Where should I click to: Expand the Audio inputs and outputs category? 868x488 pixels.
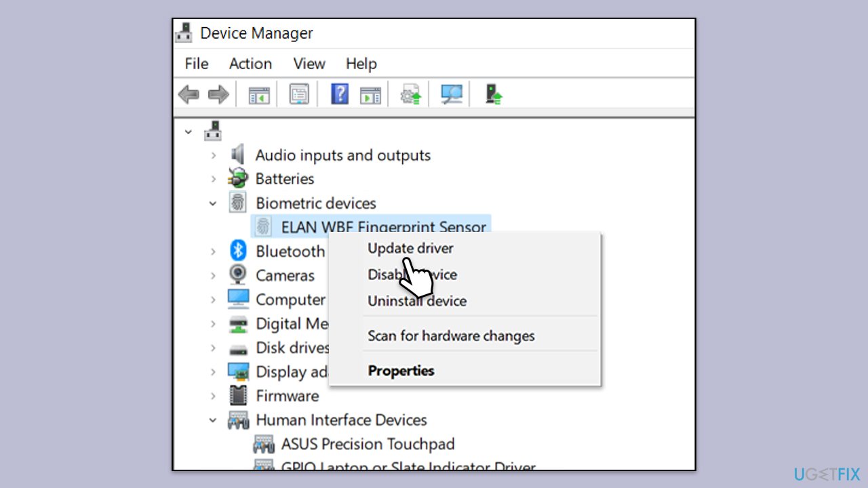[x=213, y=155]
